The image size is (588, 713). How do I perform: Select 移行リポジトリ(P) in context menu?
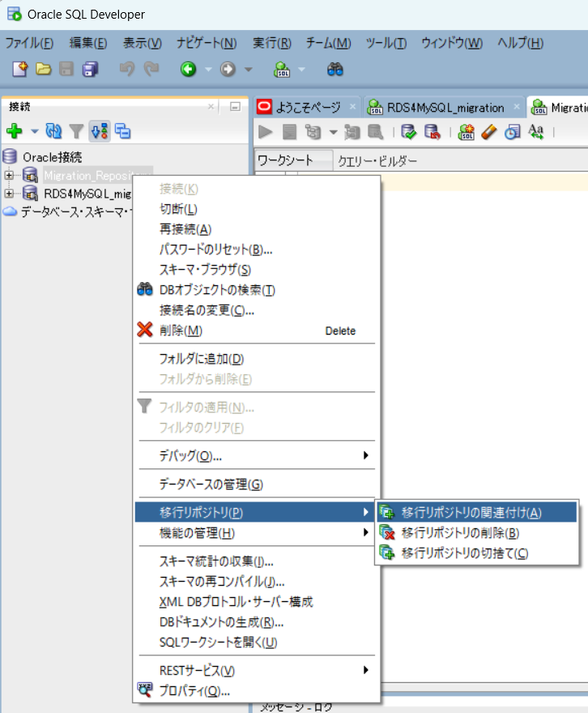(x=257, y=512)
